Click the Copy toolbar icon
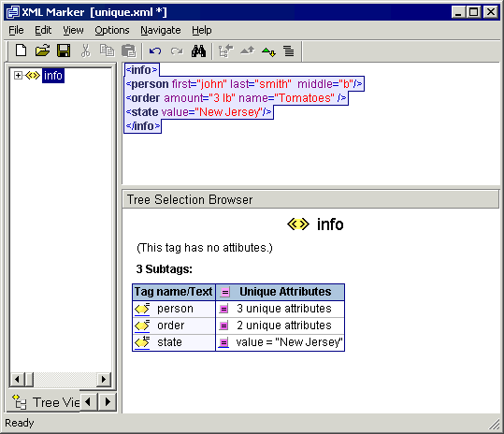This screenshot has height=434, width=504. (x=107, y=51)
